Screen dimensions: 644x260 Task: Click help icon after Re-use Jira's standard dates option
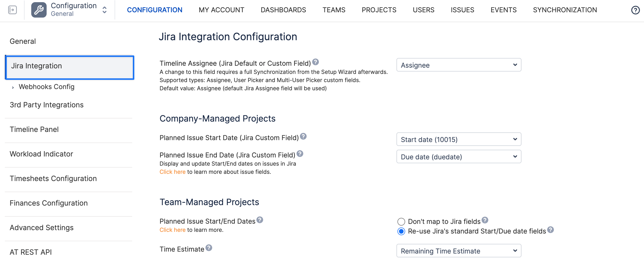pos(550,230)
